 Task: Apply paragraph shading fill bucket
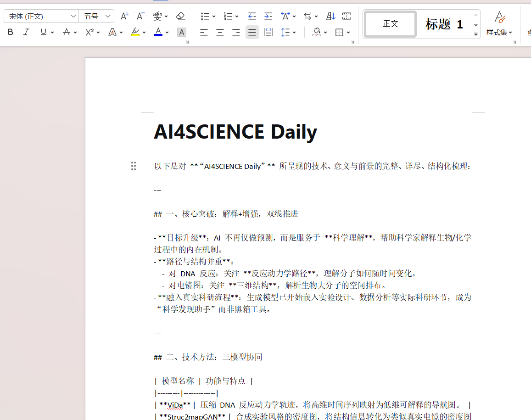[x=316, y=32]
